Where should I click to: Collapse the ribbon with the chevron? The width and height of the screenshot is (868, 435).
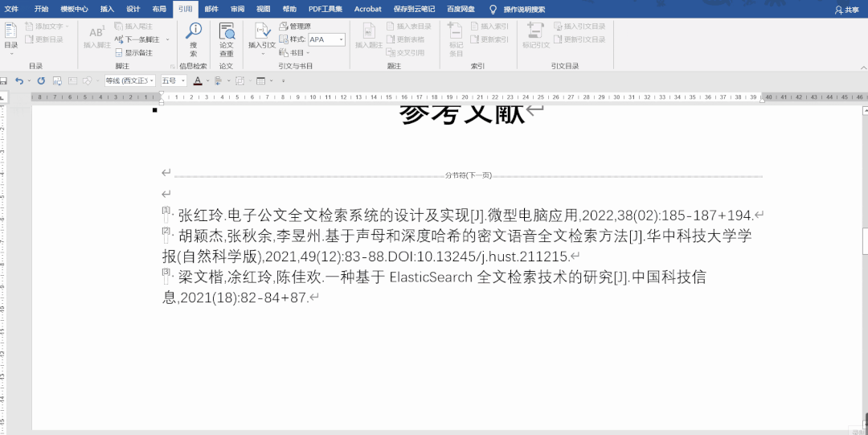click(864, 67)
